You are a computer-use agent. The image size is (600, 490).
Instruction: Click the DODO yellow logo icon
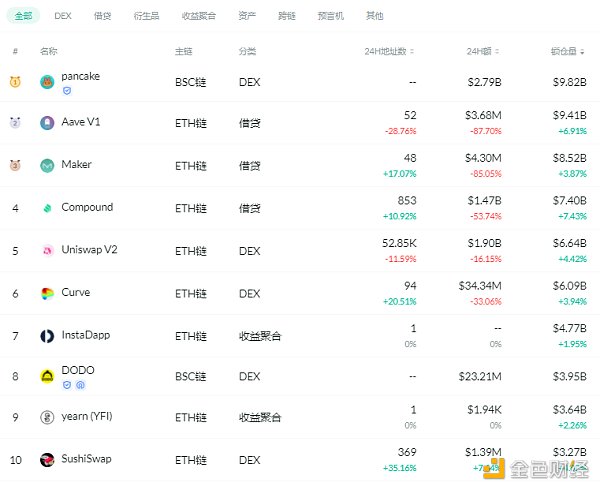[x=47, y=376]
